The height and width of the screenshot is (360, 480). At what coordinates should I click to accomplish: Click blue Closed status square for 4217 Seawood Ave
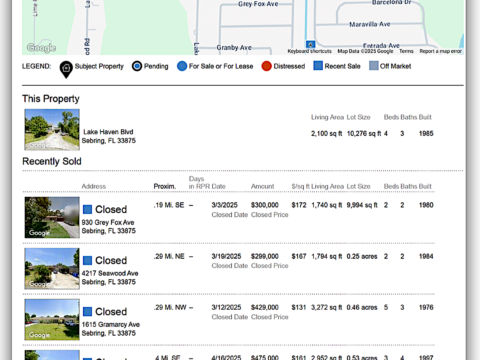pyautogui.click(x=87, y=260)
